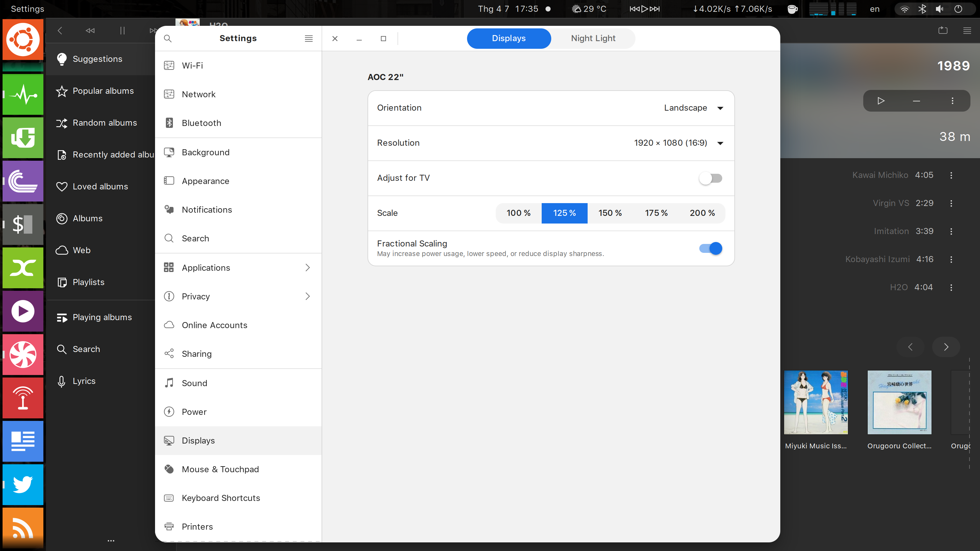Open options for Kawai Michiko track
The width and height of the screenshot is (980, 551).
(952, 175)
